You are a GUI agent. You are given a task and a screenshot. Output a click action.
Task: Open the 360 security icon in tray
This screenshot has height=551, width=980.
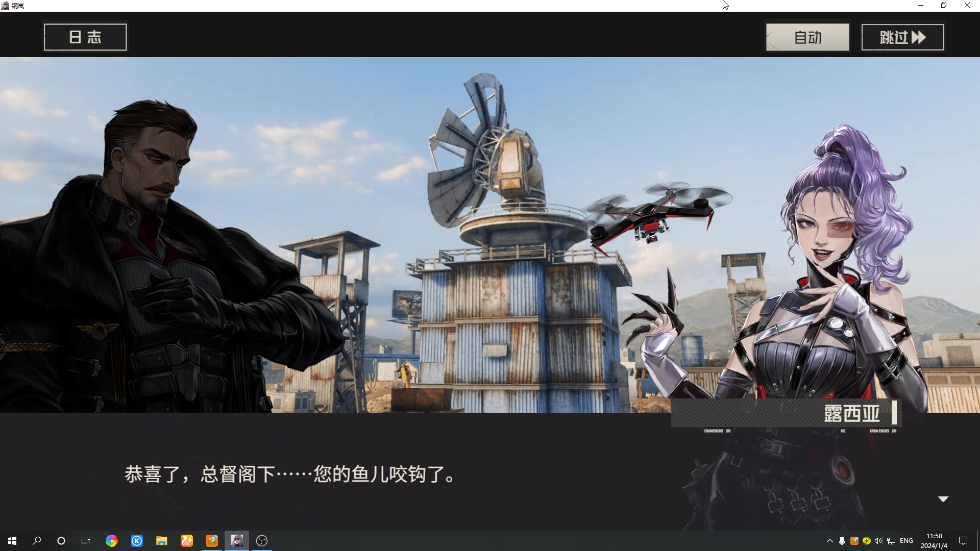pos(866,540)
